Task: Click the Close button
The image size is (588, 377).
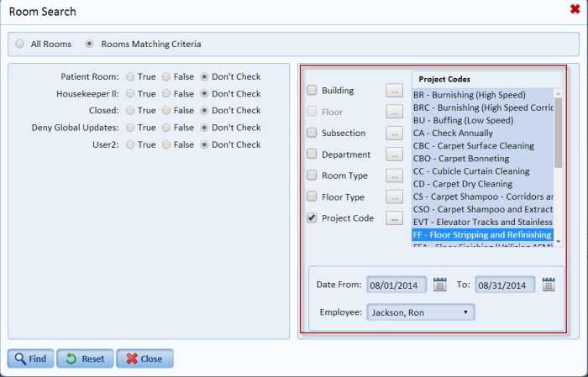Action: pyautogui.click(x=144, y=359)
